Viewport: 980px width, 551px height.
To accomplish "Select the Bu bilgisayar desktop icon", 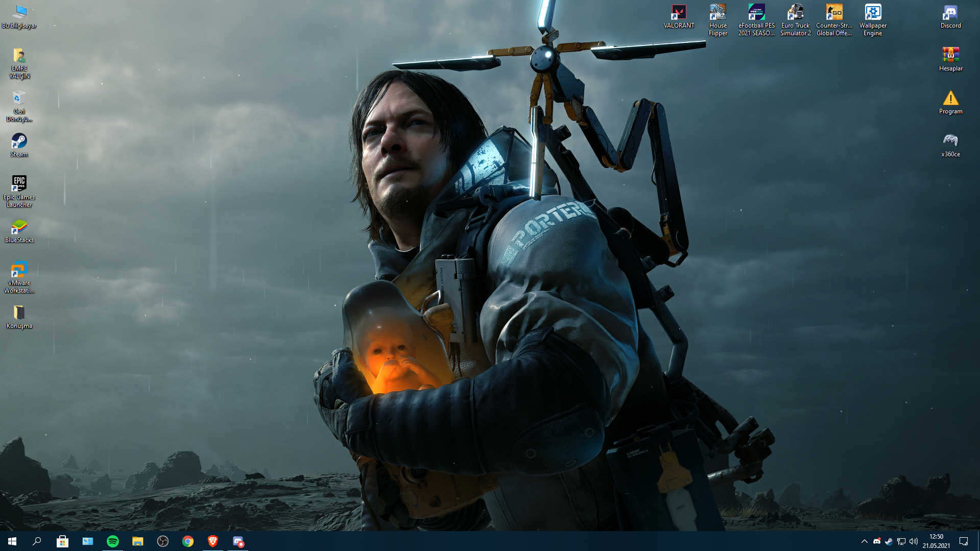I will click(19, 17).
